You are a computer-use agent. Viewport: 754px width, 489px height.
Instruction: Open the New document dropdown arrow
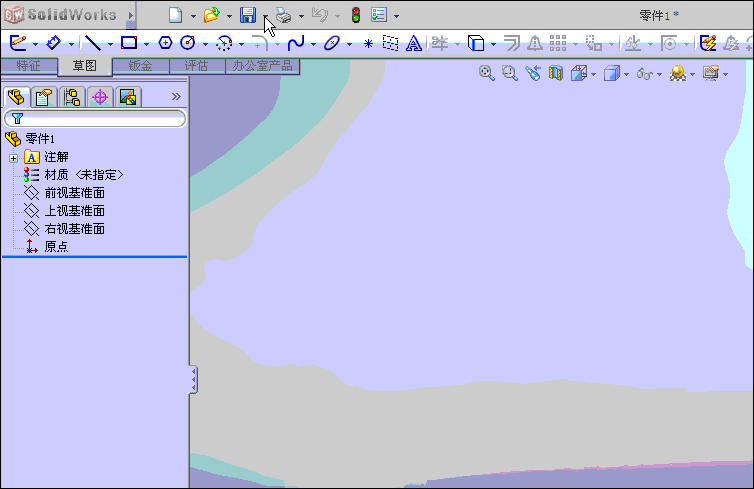click(x=193, y=16)
